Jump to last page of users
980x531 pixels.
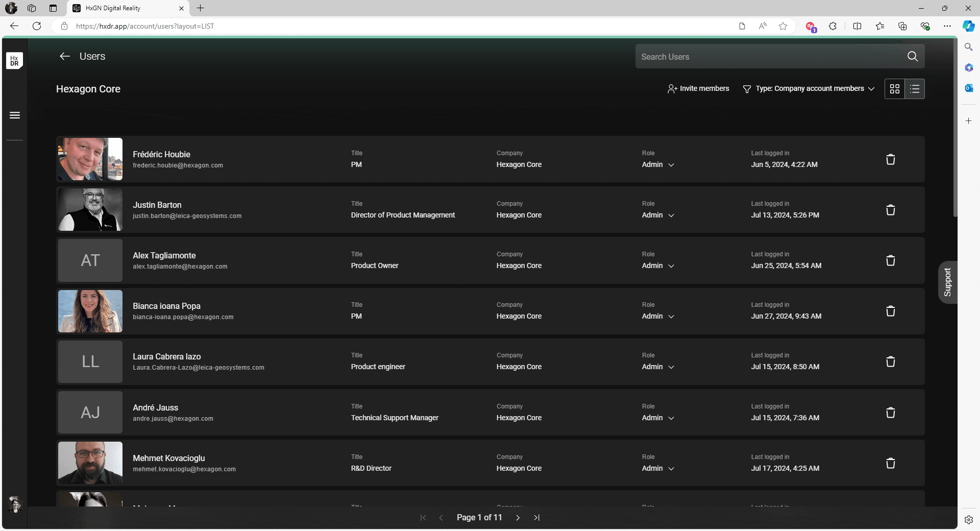(536, 518)
